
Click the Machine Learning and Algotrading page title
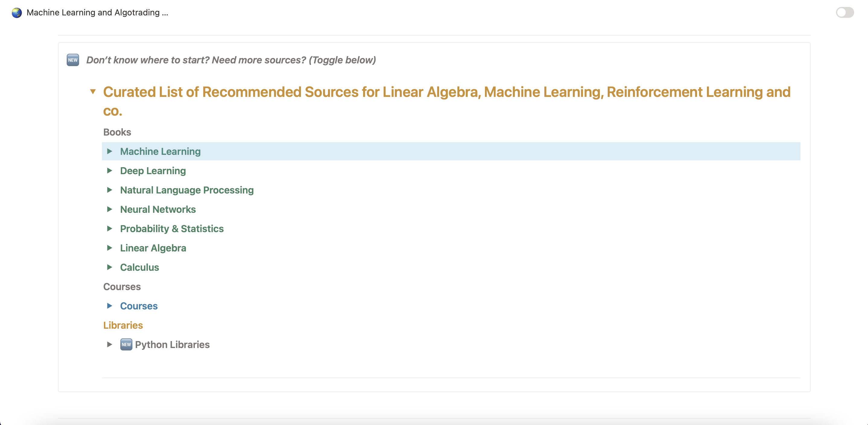coord(97,13)
